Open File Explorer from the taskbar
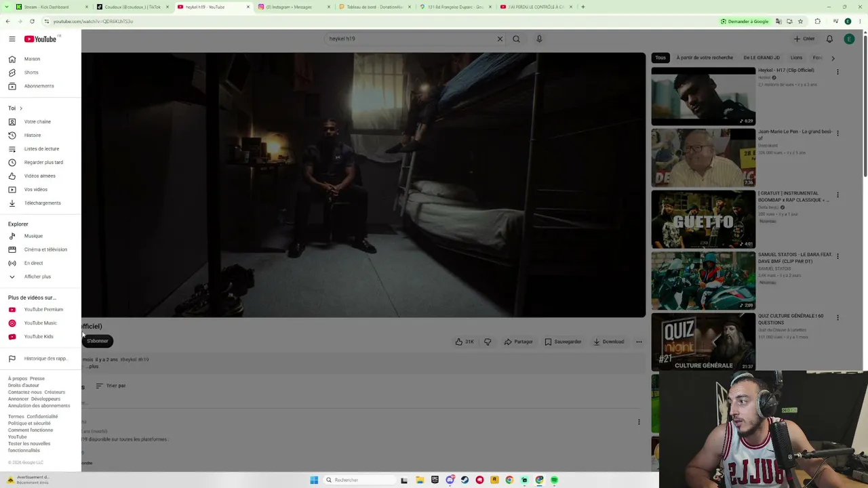 pos(420,480)
